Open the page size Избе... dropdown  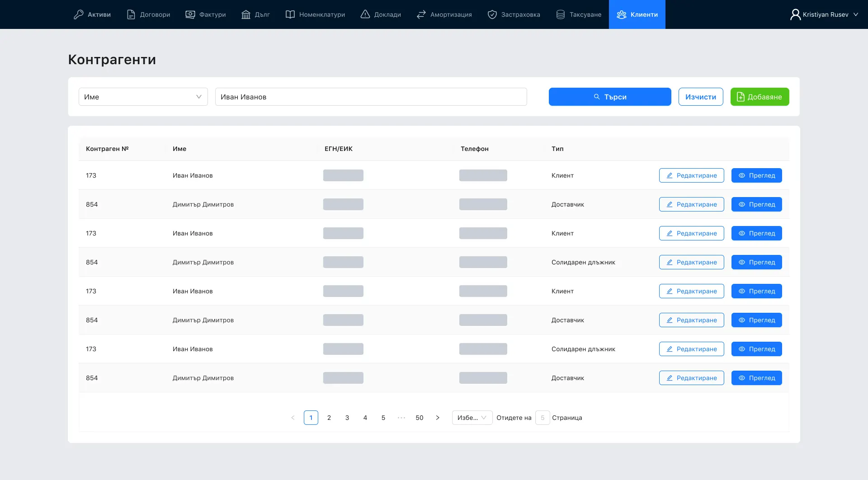[472, 418]
